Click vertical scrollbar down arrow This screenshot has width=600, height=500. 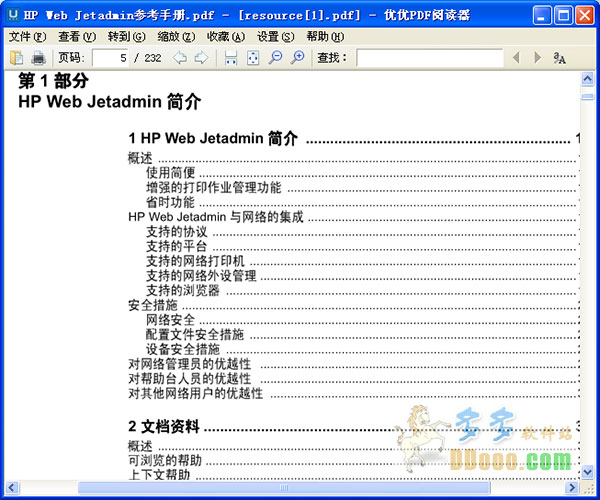pyautogui.click(x=587, y=472)
